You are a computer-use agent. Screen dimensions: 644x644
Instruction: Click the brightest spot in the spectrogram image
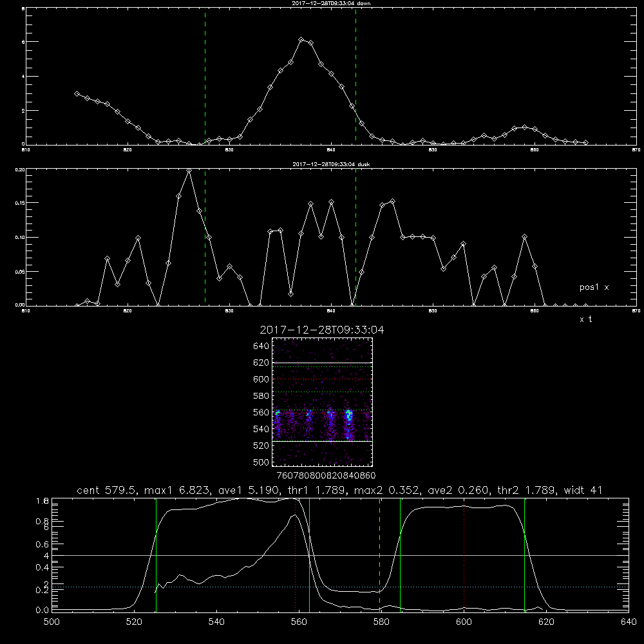[x=349, y=415]
